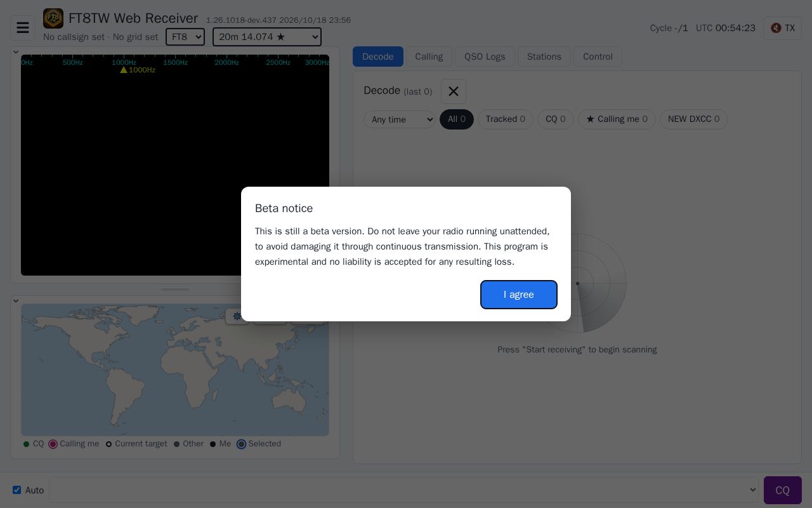This screenshot has width=812, height=508.
Task: Open the Any time filter dropdown
Action: [400, 119]
